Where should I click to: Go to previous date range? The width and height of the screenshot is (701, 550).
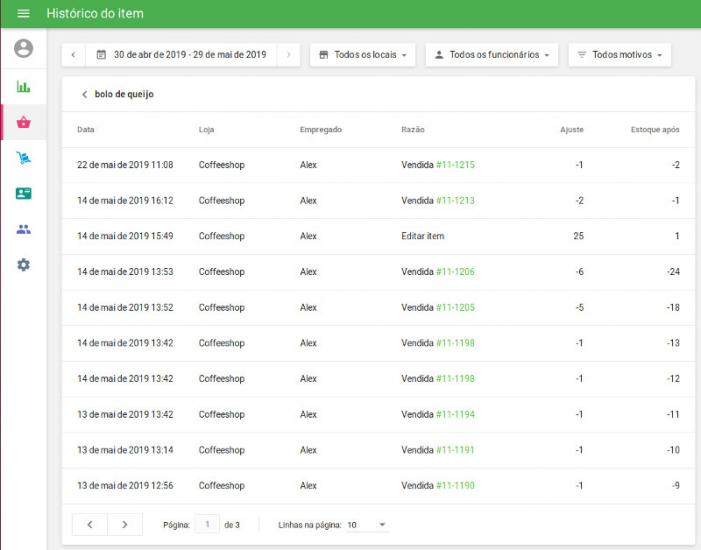click(x=73, y=55)
